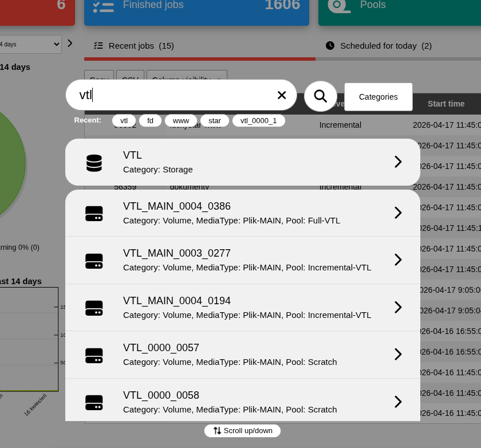This screenshot has height=448, width=481.
Task: Switch to the Recent jobs tab
Action: click(135, 46)
